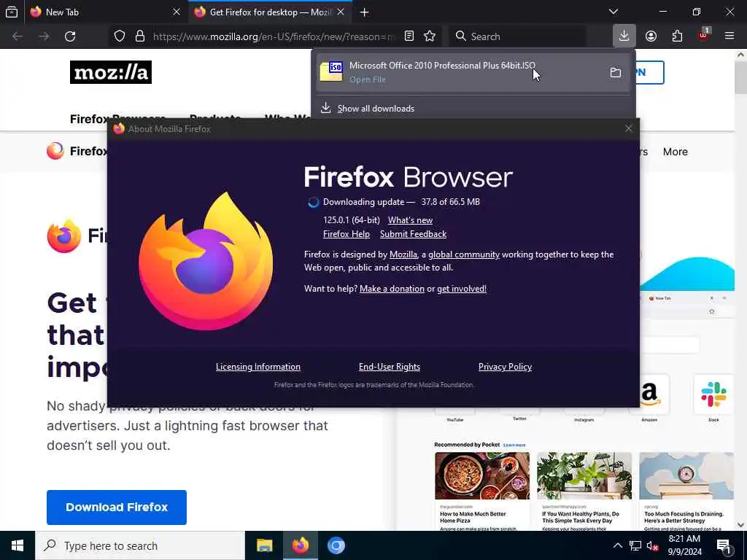Click the muted volume tray icon

click(x=653, y=545)
